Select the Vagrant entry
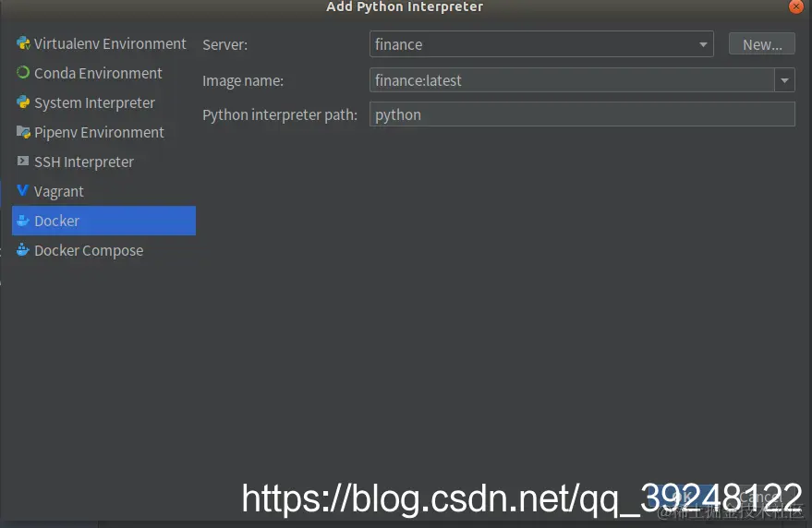This screenshot has height=528, width=812. coord(103,191)
